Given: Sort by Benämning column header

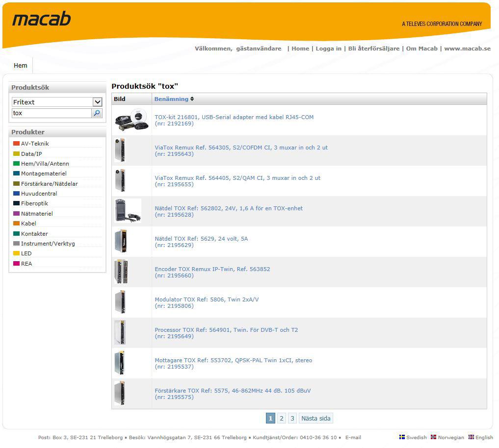Looking at the screenshot, I should [x=171, y=99].
